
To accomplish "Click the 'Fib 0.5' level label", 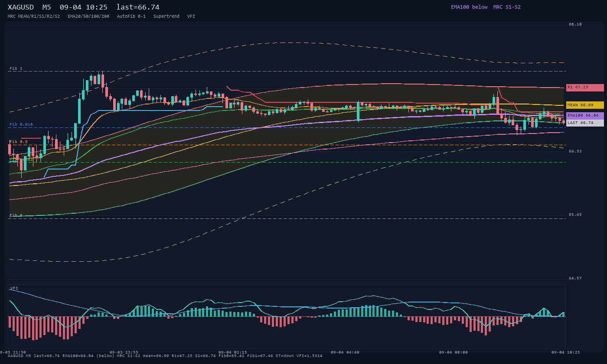I will coord(19,142).
